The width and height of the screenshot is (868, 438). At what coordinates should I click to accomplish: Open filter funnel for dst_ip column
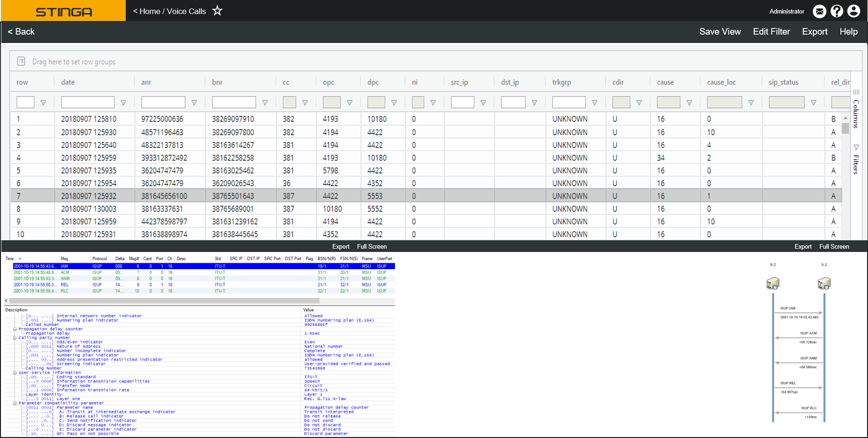[534, 103]
